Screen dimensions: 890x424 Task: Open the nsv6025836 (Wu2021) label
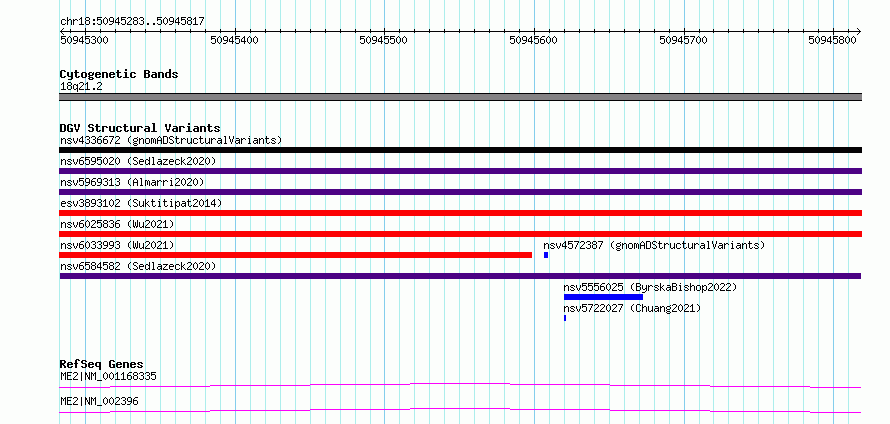coord(117,224)
